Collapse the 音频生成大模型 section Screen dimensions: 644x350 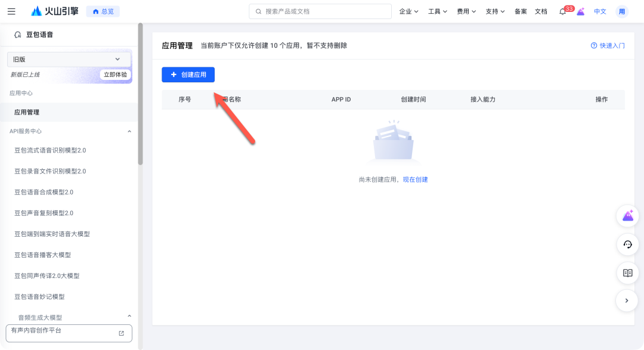129,317
